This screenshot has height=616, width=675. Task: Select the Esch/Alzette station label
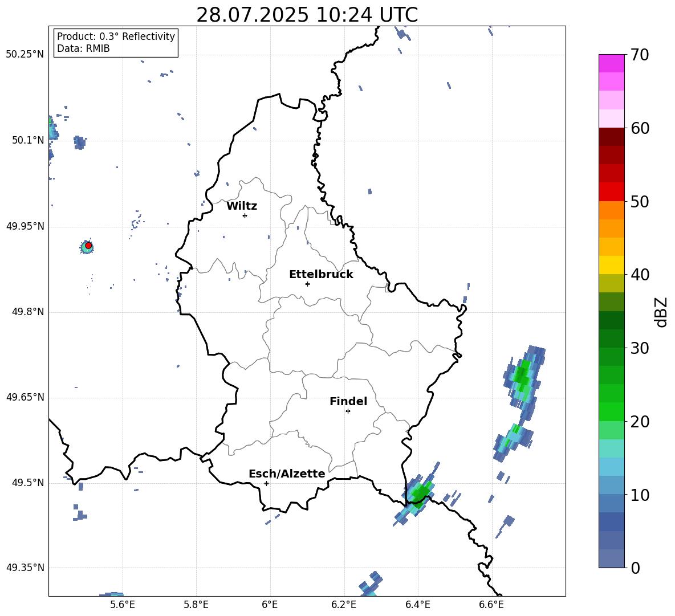(x=287, y=474)
